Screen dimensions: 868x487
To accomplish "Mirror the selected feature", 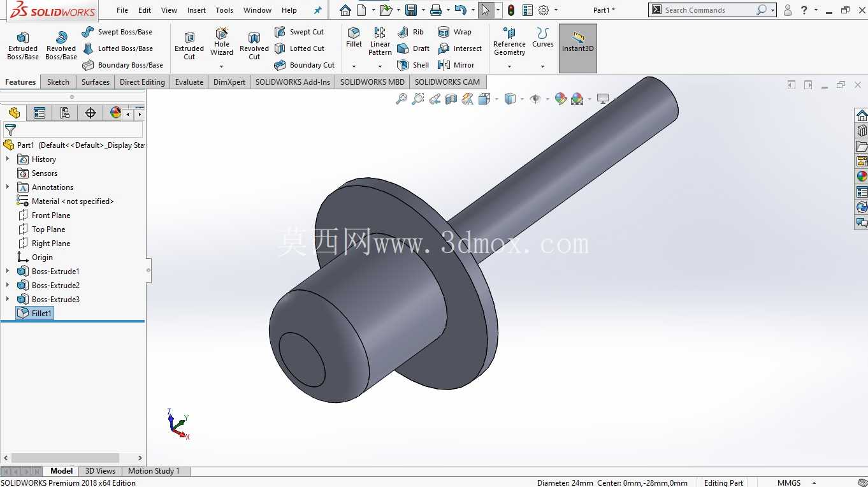I will (456, 65).
